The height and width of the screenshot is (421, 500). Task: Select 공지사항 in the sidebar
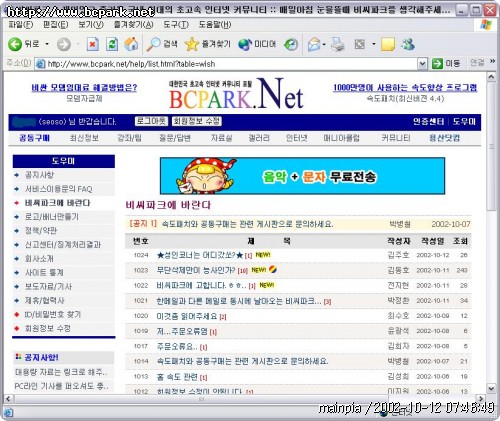point(39,175)
